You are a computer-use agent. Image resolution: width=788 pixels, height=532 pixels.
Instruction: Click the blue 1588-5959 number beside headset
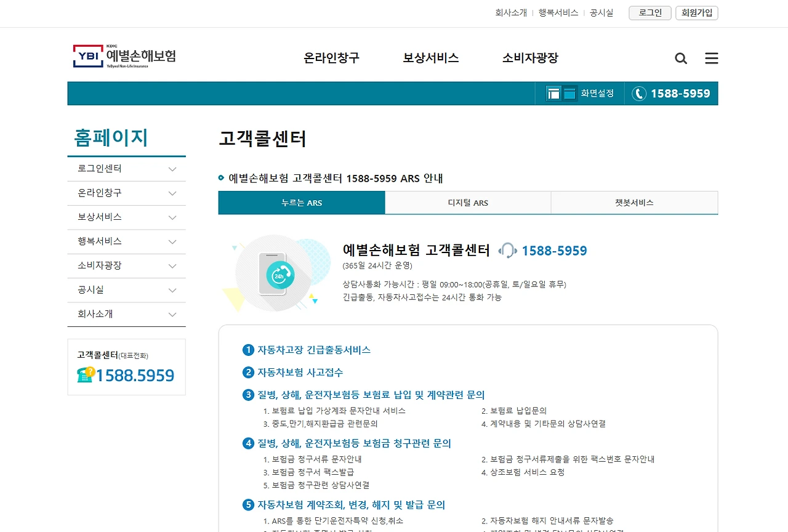click(x=554, y=251)
